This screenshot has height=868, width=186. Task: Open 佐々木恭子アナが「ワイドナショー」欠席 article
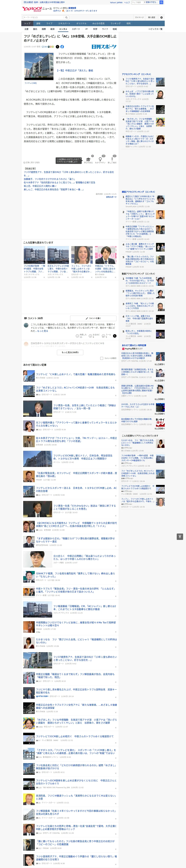click(x=76, y=440)
